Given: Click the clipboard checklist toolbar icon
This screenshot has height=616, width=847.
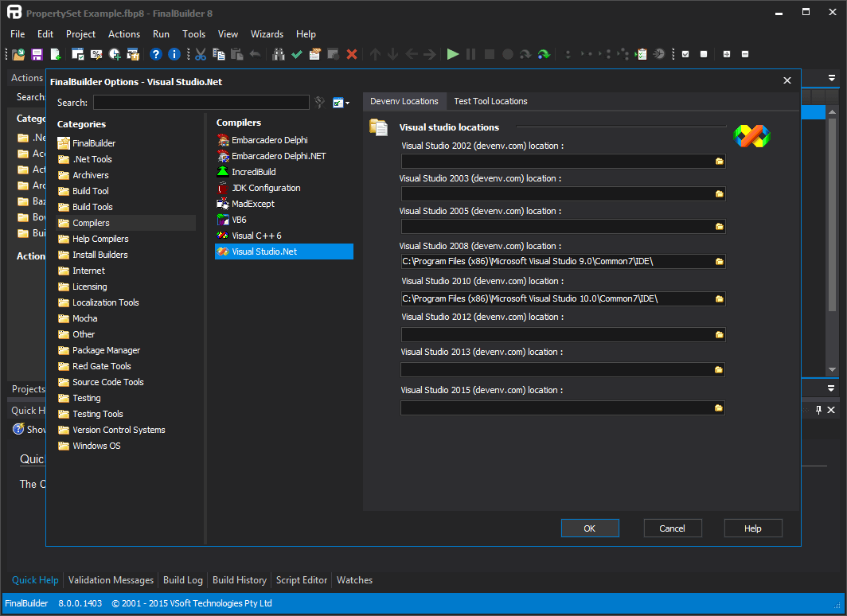Looking at the screenshot, I should tap(641, 54).
